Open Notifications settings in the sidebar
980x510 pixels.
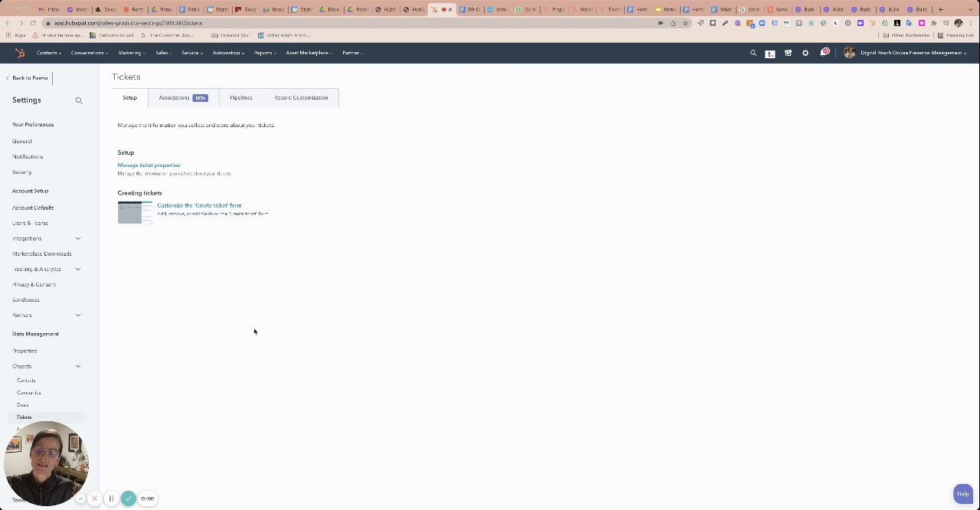(x=28, y=157)
